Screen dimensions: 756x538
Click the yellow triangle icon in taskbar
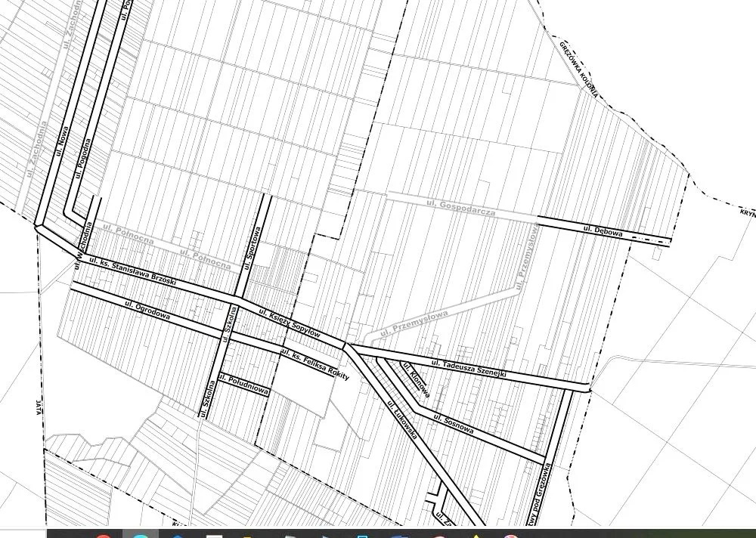[x=476, y=535]
